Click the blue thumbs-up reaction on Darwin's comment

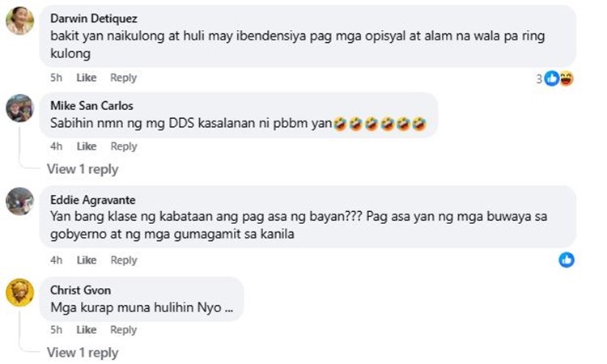pos(552,78)
